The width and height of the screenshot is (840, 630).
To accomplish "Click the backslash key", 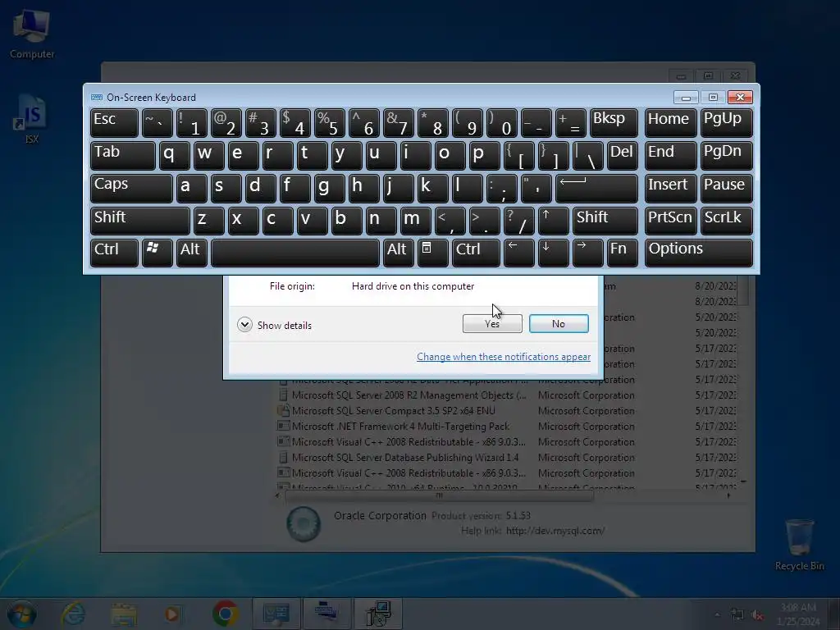I will pyautogui.click(x=587, y=155).
